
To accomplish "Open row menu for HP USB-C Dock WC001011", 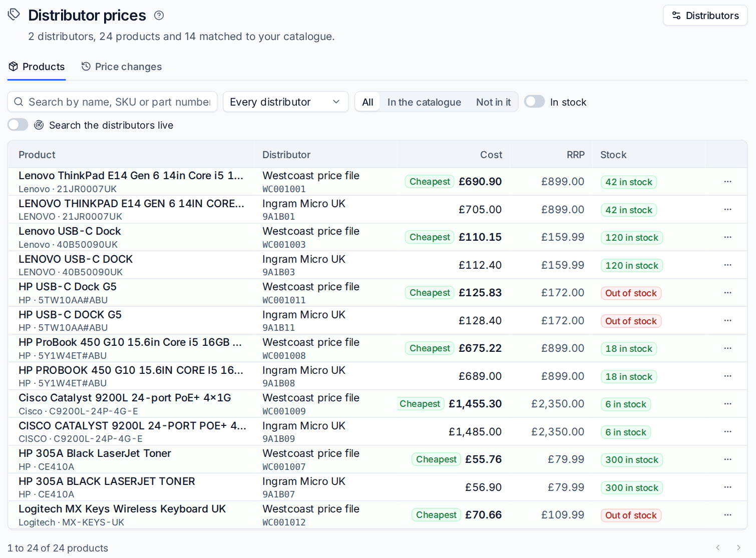I will pos(727,293).
